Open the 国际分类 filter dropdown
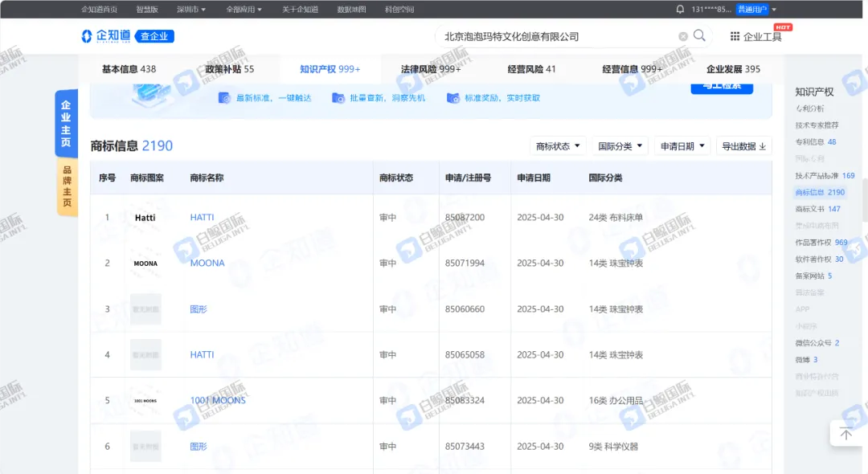This screenshot has height=474, width=868. tap(620, 146)
